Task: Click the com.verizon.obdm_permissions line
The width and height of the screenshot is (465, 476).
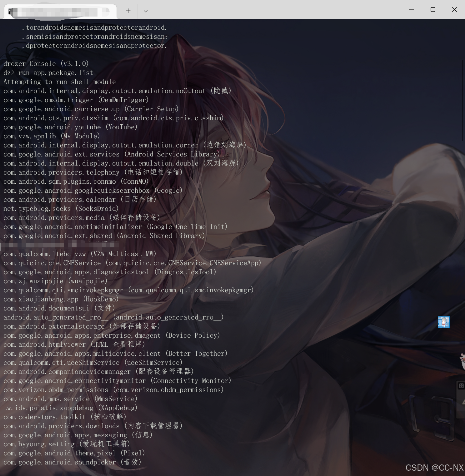Action: click(114, 390)
